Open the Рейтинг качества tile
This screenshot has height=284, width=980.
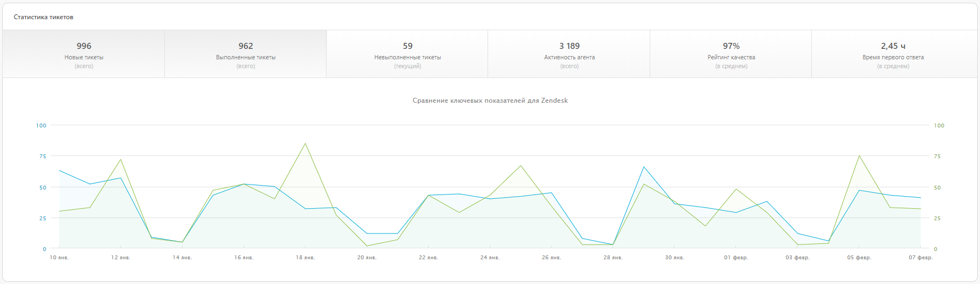(x=731, y=54)
